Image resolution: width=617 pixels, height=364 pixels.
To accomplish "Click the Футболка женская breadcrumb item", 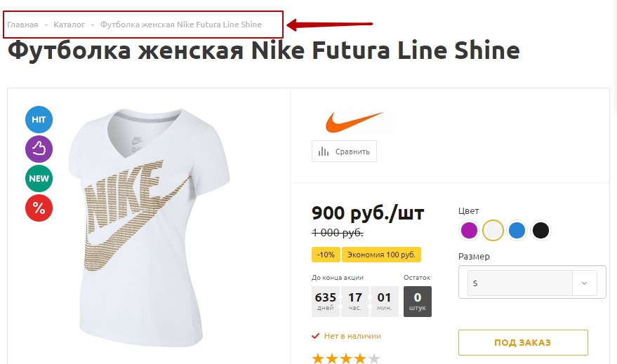I will pos(180,25).
